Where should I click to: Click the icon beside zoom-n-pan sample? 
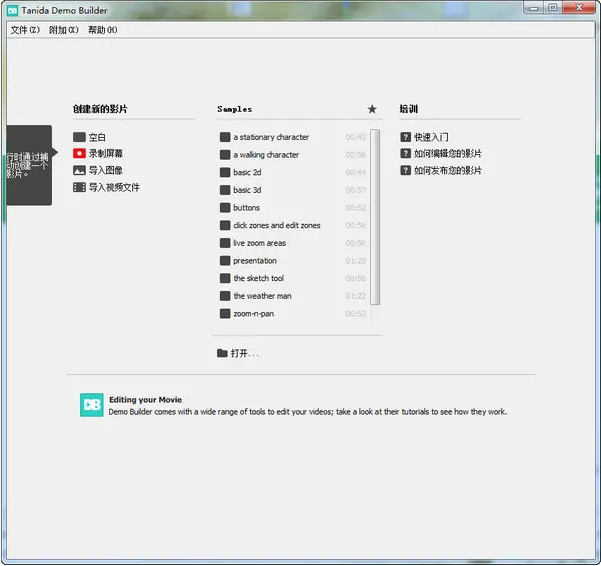click(x=225, y=313)
